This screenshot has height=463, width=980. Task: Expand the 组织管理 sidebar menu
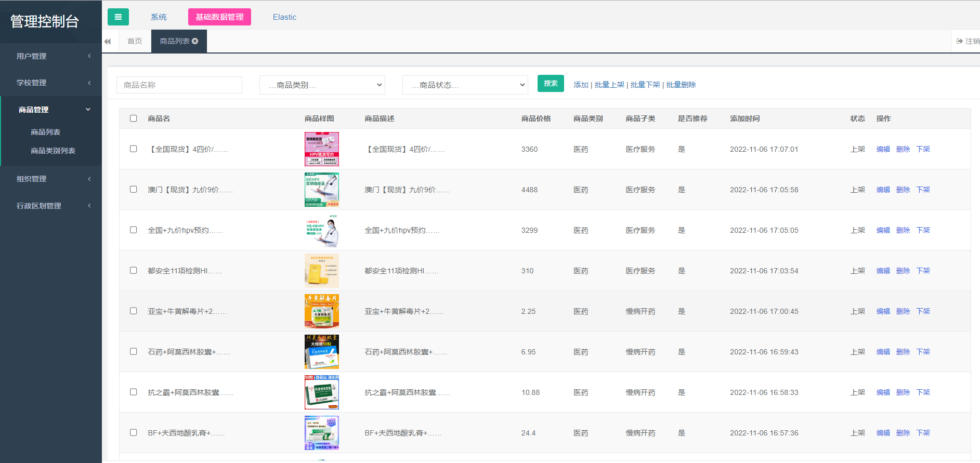coord(51,179)
